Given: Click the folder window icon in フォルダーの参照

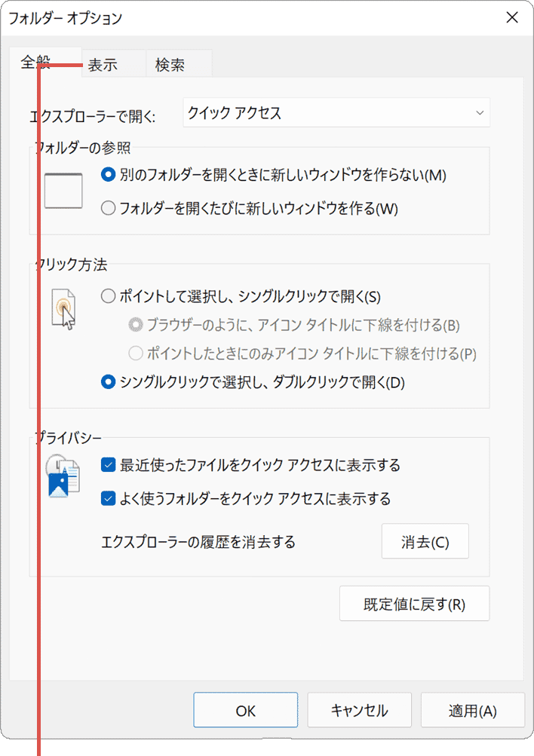Looking at the screenshot, I should tap(63, 191).
